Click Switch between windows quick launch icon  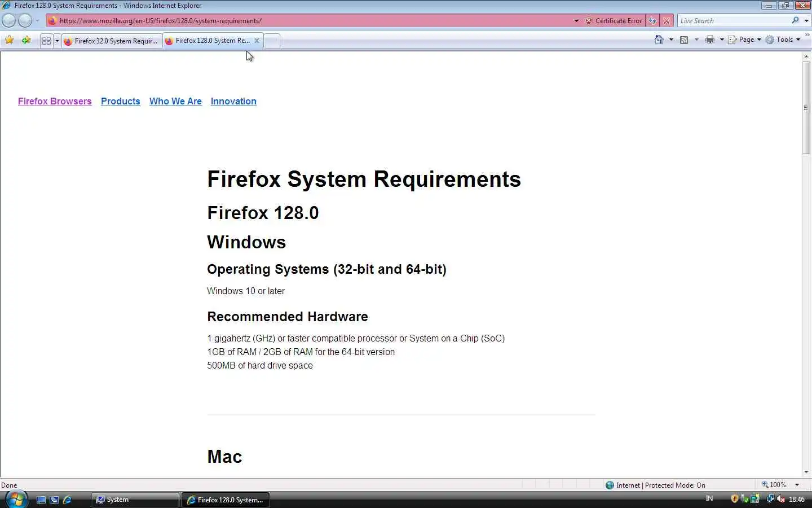pos(54,500)
